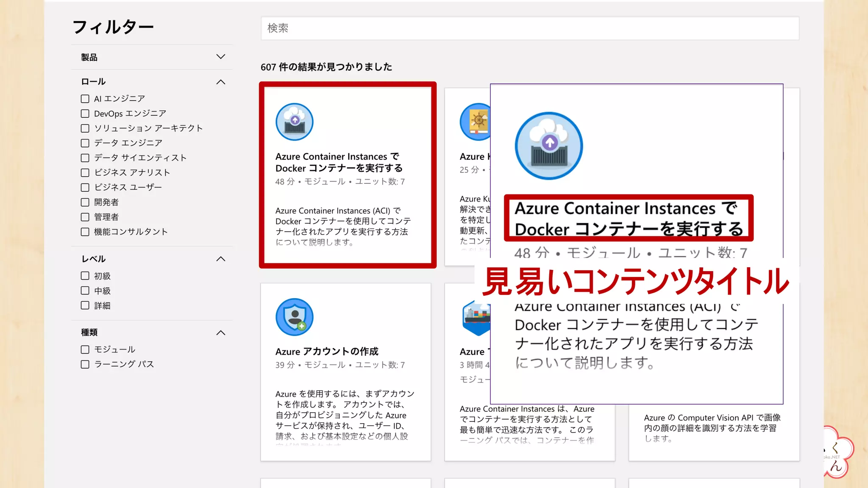The image size is (868, 488).
Task: Check the 機能コンサルタント checkbox
Action: (x=85, y=232)
